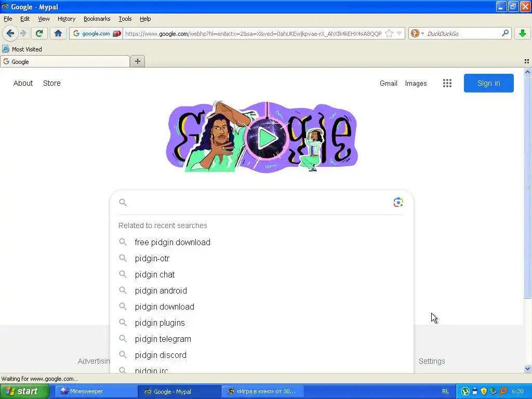Open the History menu
Viewport: 532px width, 399px height.
point(66,19)
